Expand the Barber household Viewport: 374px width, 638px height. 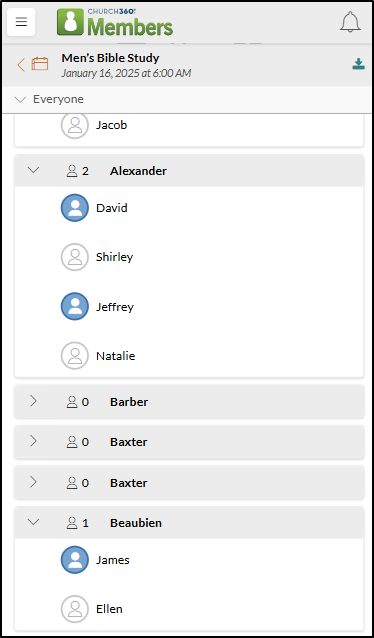point(33,402)
